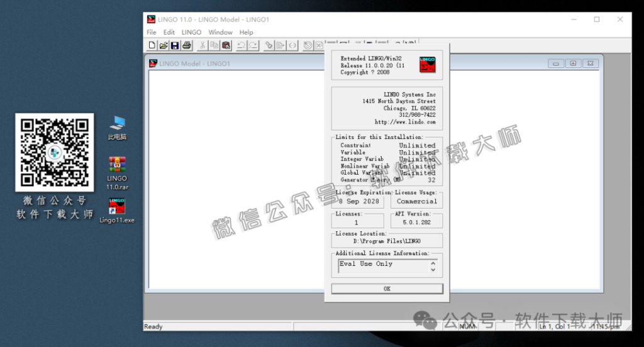Click the Redo arrow icon

point(253,45)
